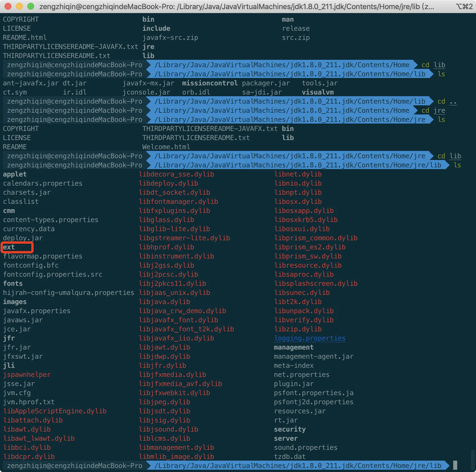Click the green fullscreen button
This screenshot has width=476, height=472.
[x=31, y=6]
